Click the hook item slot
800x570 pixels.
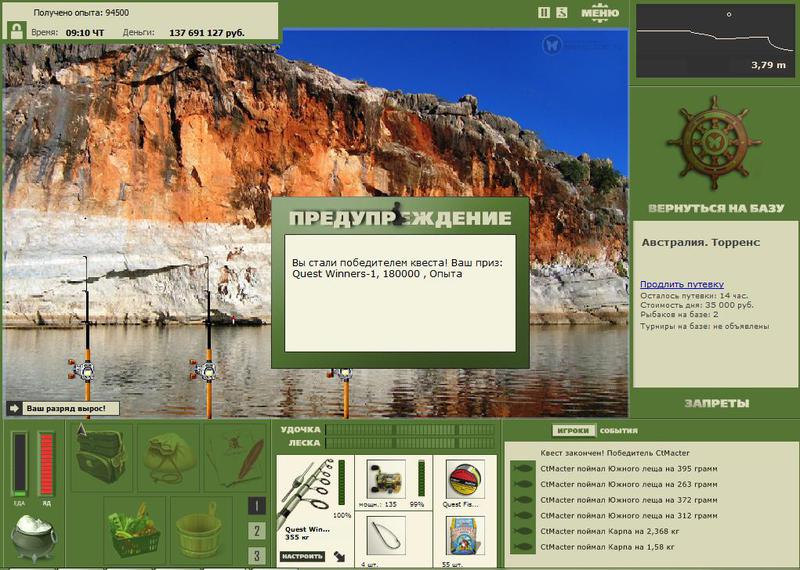(x=386, y=535)
